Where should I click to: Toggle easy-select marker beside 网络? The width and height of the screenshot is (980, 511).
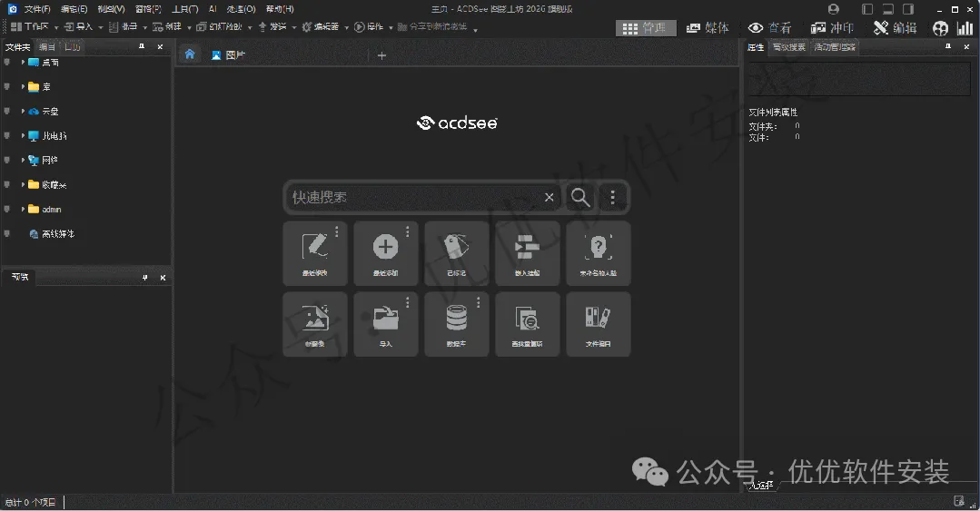(7, 160)
